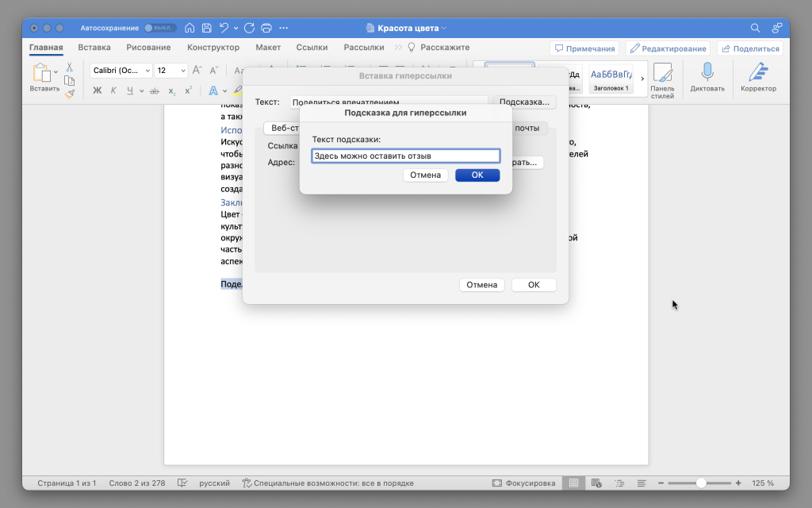Click the Save icon in title bar
The width and height of the screenshot is (812, 508).
tap(206, 28)
